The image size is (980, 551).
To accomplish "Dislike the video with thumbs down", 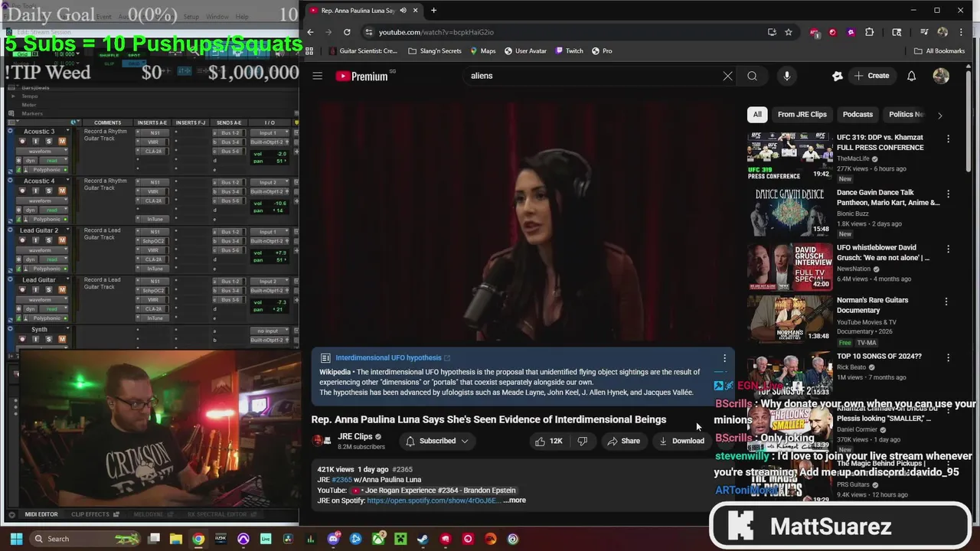I will pos(583,441).
